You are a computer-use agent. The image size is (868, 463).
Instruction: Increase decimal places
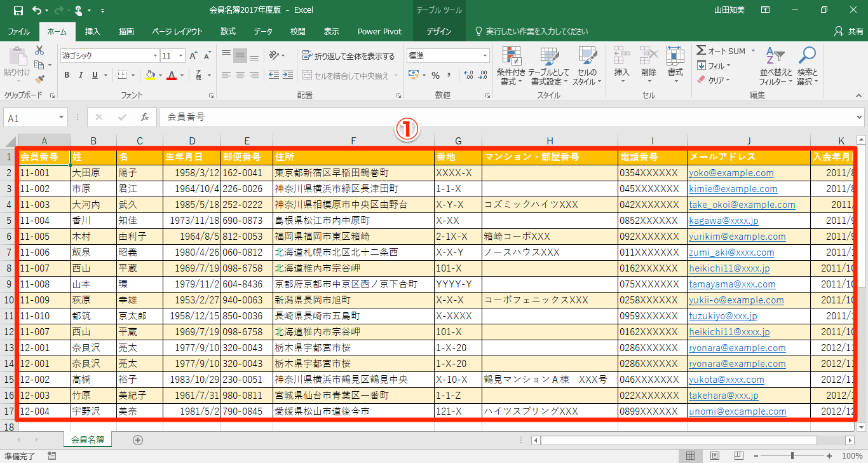[x=468, y=75]
